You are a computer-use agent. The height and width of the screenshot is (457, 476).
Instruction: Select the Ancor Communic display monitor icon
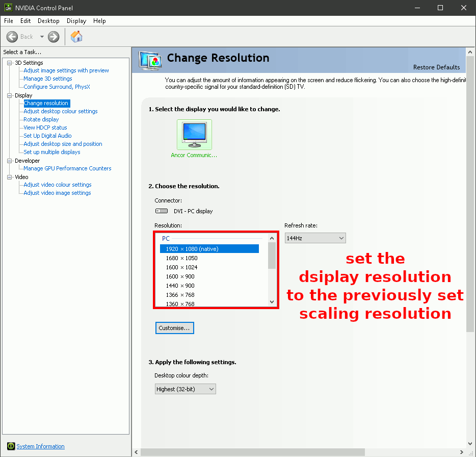click(x=194, y=134)
